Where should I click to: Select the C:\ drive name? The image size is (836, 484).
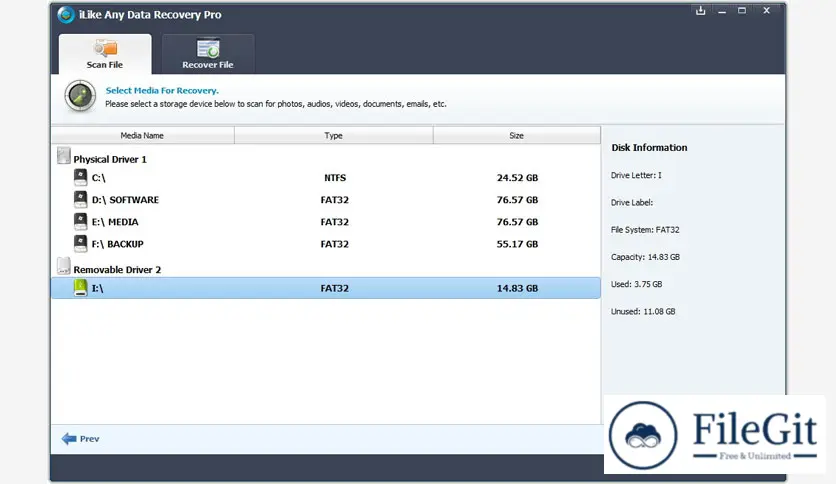pos(99,178)
